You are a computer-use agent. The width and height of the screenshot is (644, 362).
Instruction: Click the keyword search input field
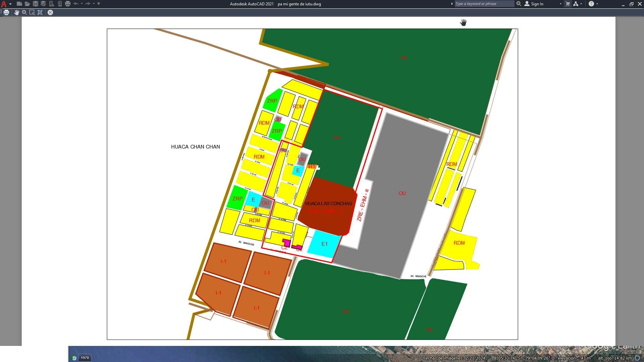click(x=484, y=4)
